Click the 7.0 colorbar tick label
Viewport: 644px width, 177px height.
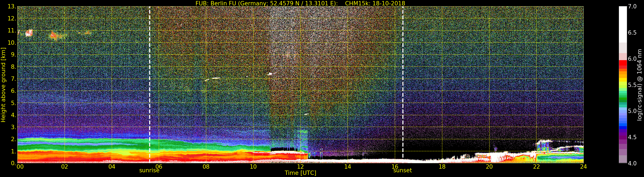tap(632, 6)
